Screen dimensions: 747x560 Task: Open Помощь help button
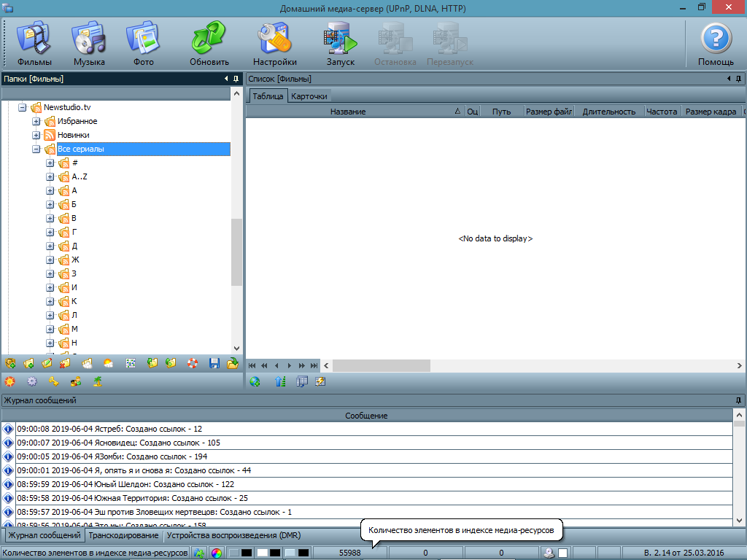pos(716,44)
